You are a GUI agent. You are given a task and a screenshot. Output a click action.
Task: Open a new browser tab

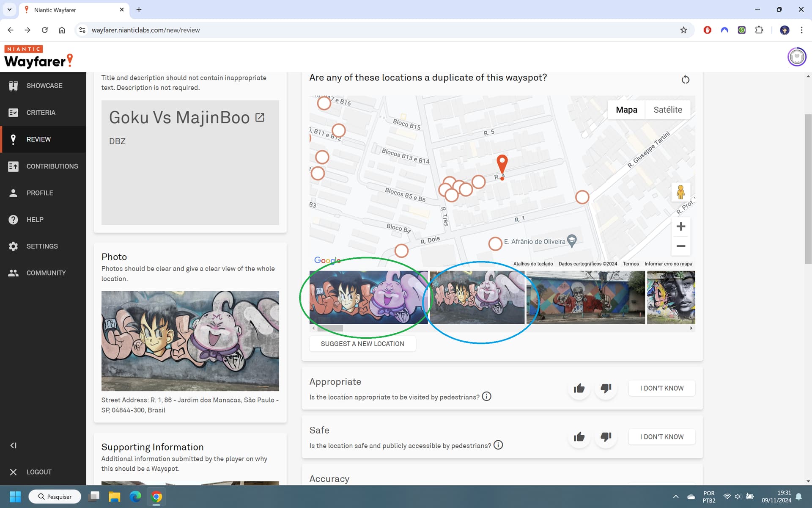tap(139, 9)
